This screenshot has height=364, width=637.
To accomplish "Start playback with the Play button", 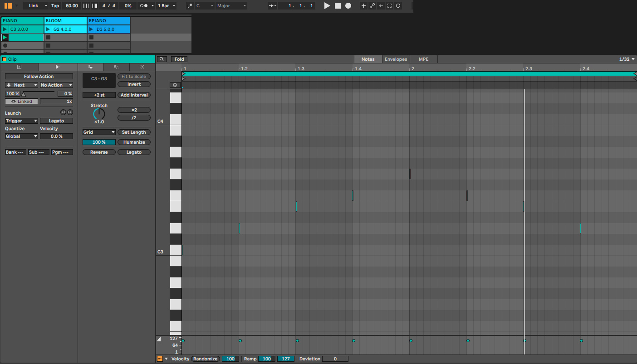I will coord(327,5).
